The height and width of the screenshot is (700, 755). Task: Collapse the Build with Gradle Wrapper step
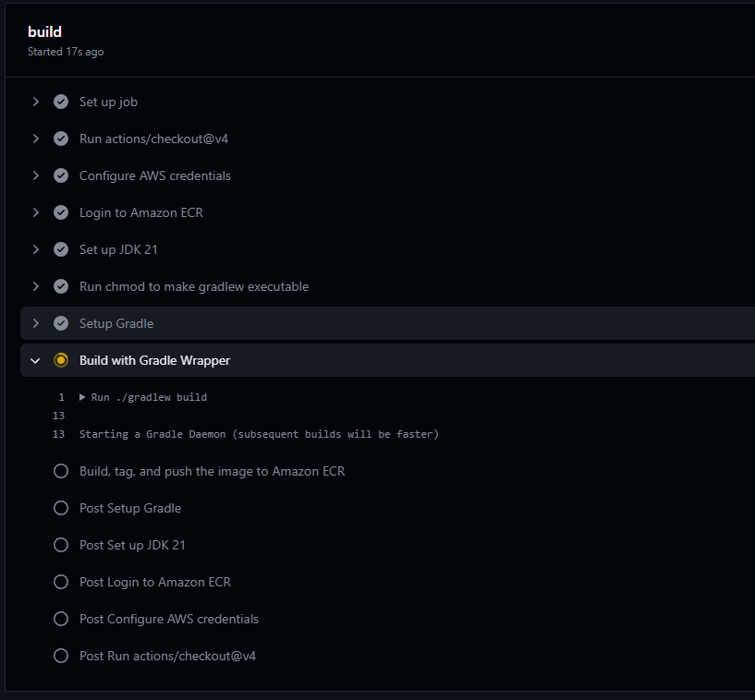[x=36, y=360]
